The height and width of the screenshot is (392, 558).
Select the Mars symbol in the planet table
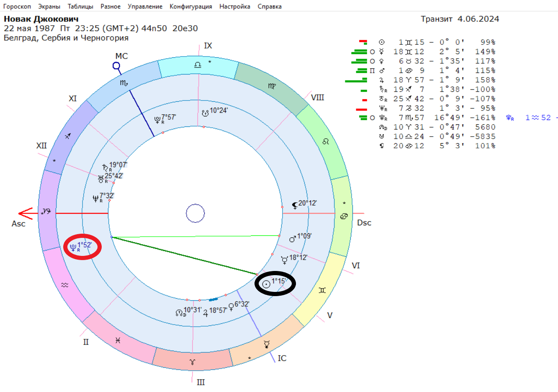[382, 71]
